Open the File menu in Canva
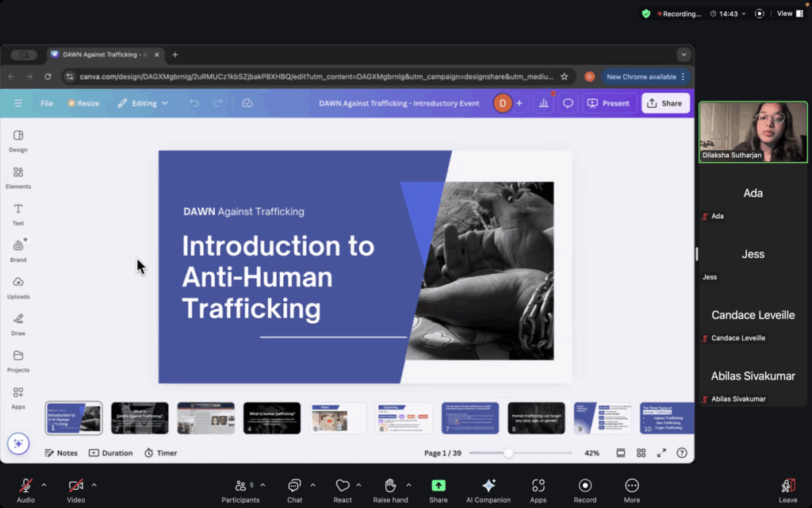 (x=47, y=103)
